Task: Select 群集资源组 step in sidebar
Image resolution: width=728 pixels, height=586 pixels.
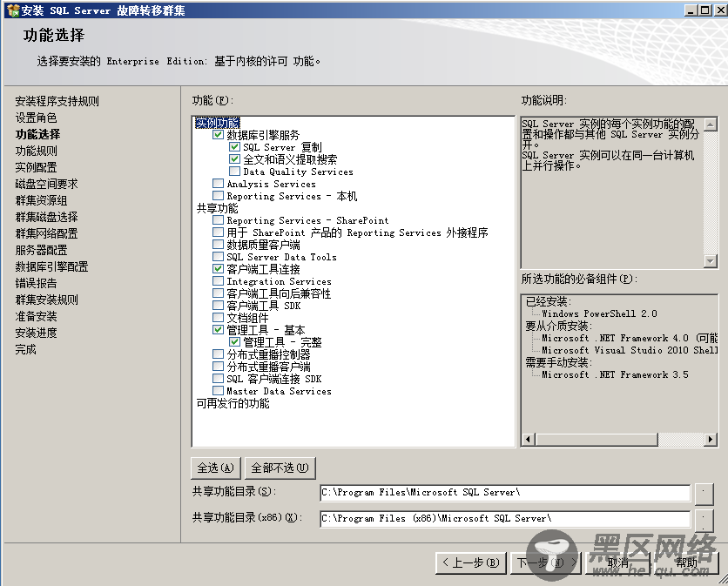Action: [x=41, y=200]
